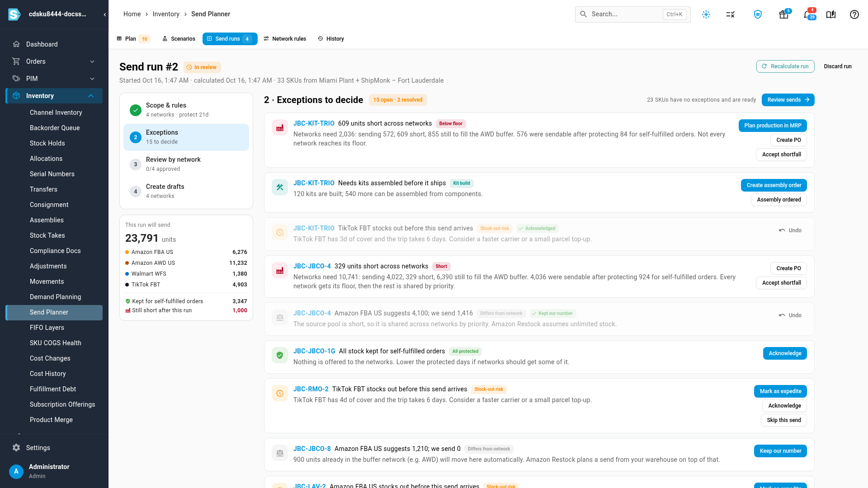The image size is (868, 488).
Task: Open the Network rules tab
Action: [x=285, y=39]
